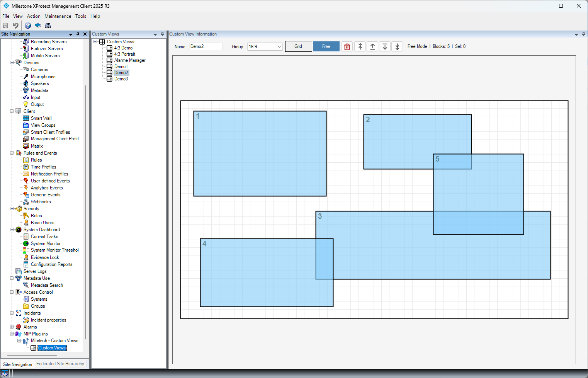Open the Maintenance menu
This screenshot has width=588, height=378.
pos(58,16)
